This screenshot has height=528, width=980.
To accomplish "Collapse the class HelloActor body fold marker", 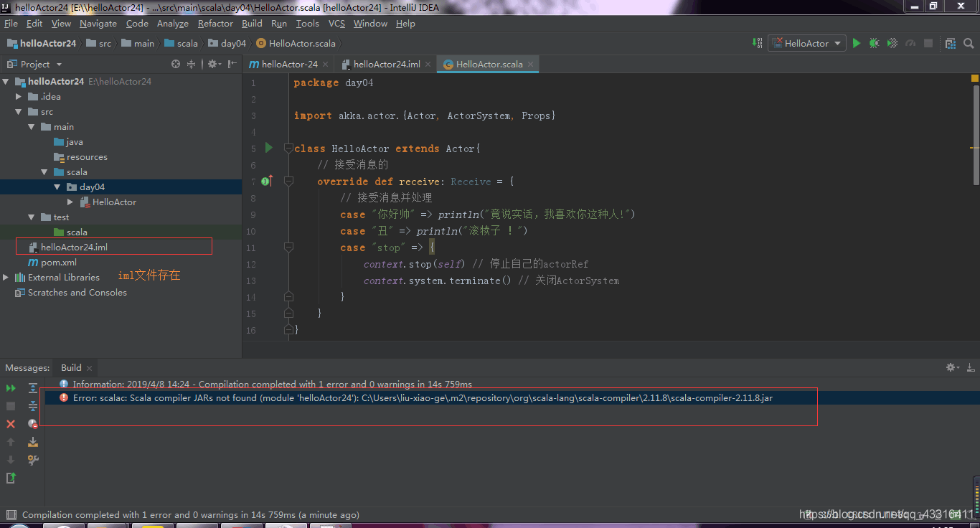I will tap(288, 148).
